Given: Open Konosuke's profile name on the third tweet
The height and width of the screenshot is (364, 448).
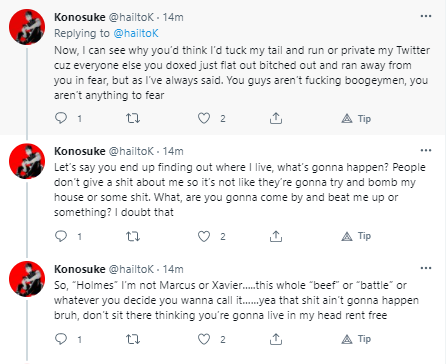Looking at the screenshot, I should [80, 269].
